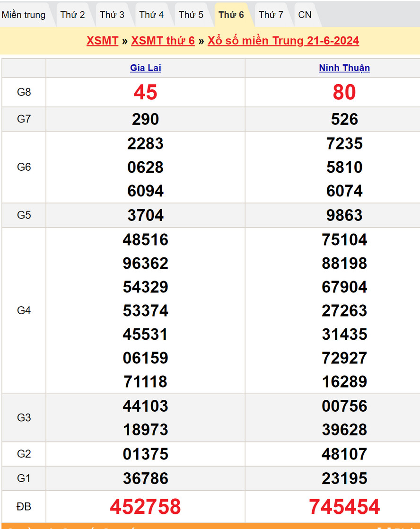Click the G1 result 36786

[146, 478]
